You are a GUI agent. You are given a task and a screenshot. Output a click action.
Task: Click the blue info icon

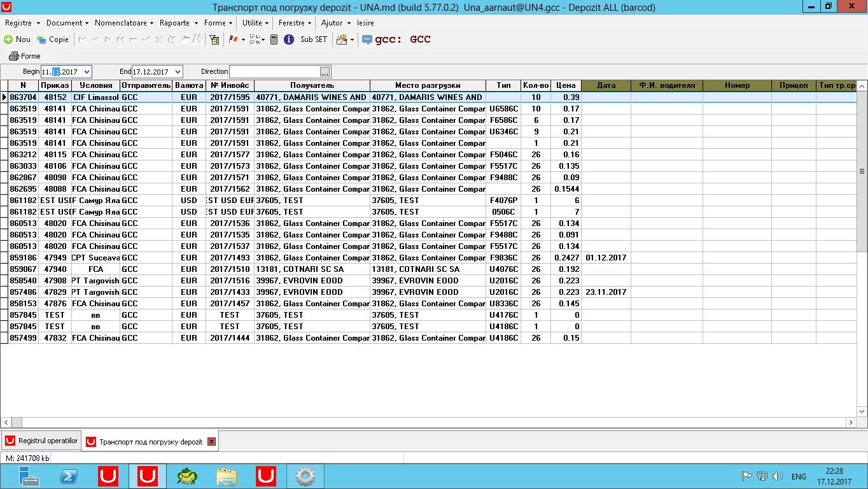click(288, 39)
